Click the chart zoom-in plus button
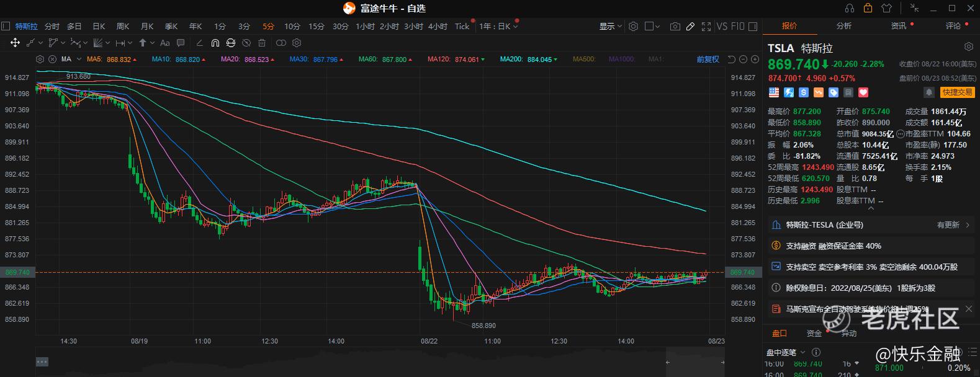This screenshot has height=377, width=980. tap(755, 60)
